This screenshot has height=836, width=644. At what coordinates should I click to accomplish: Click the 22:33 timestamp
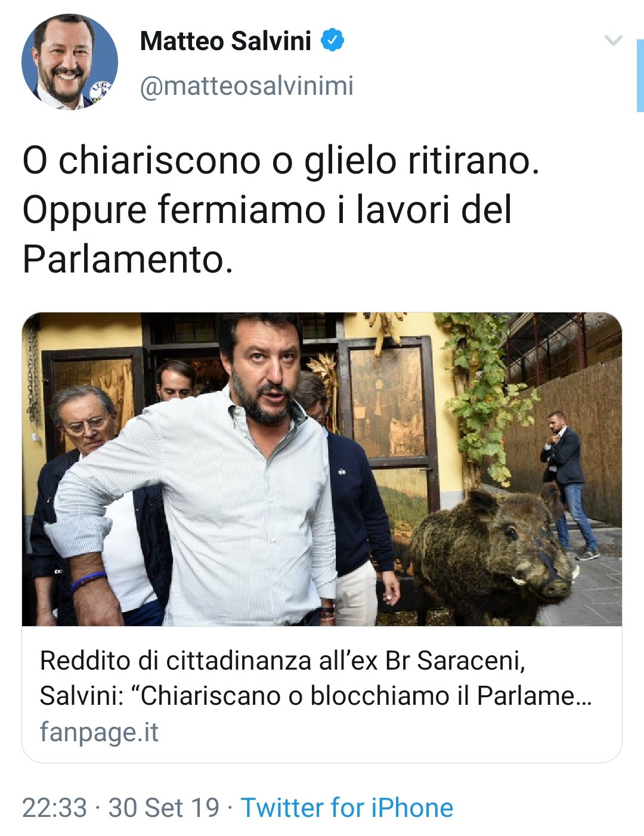[x=54, y=807]
